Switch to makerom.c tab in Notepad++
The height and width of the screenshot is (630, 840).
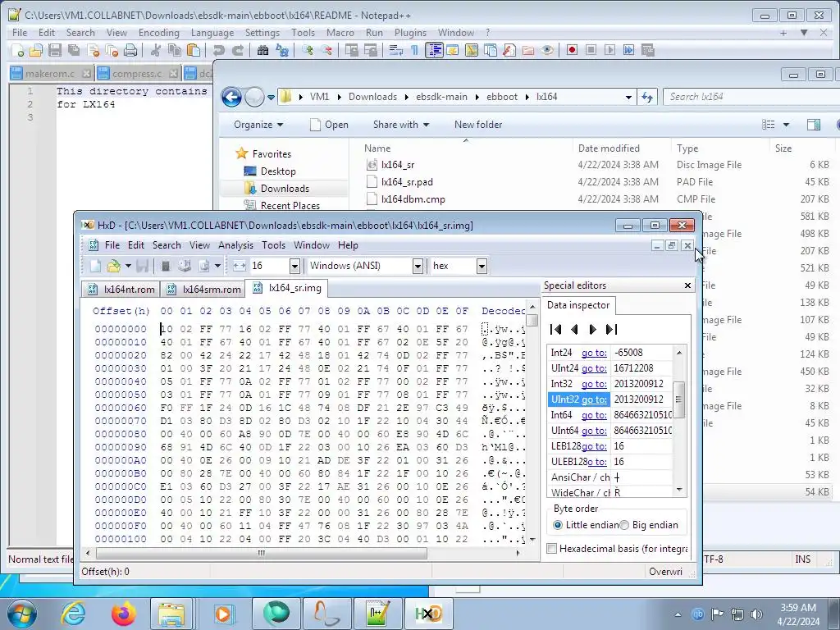[49, 73]
